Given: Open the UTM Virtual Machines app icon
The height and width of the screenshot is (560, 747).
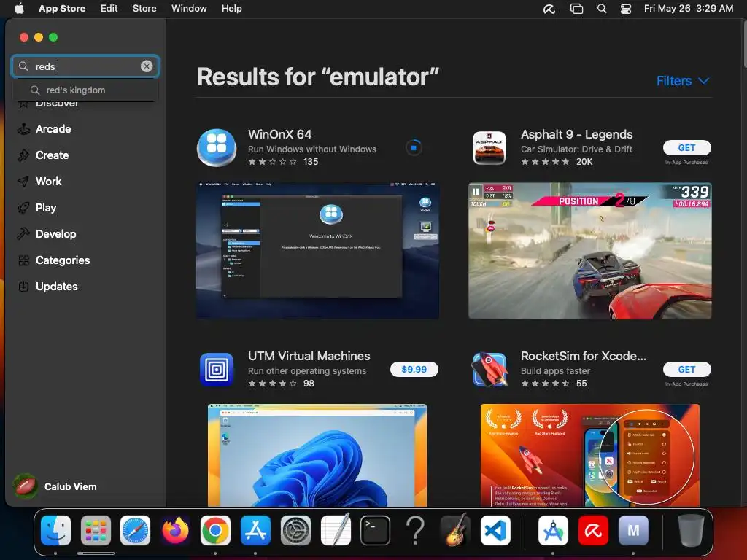Looking at the screenshot, I should click(x=217, y=370).
